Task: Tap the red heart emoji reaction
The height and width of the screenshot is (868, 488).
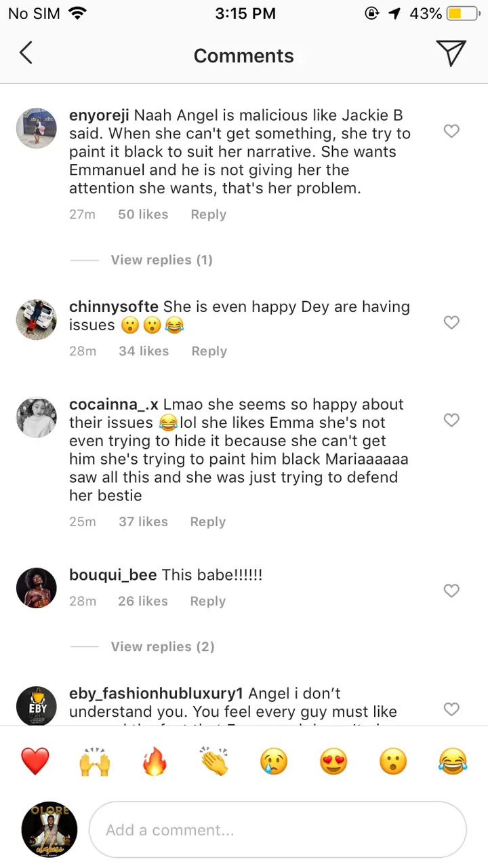Action: tap(35, 762)
